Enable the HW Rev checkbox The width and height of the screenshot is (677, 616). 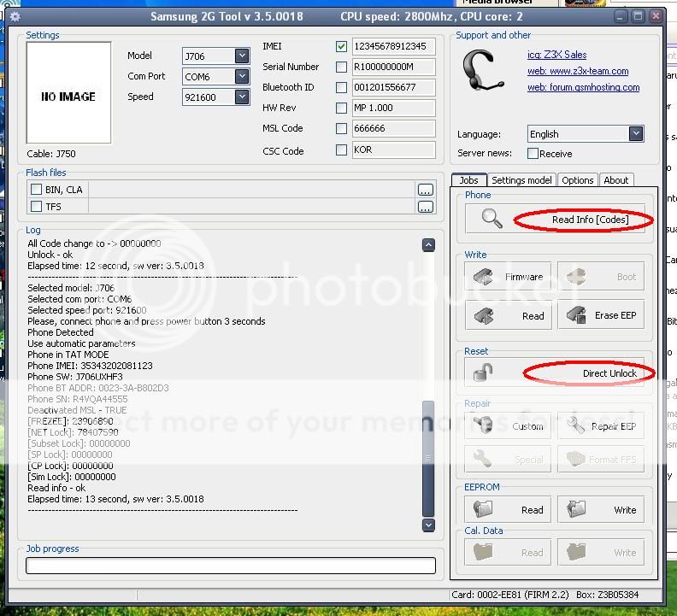[x=341, y=108]
